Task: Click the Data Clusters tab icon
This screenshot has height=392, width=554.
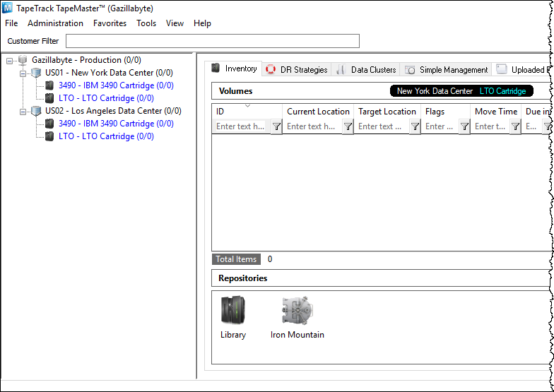Action: click(x=341, y=69)
